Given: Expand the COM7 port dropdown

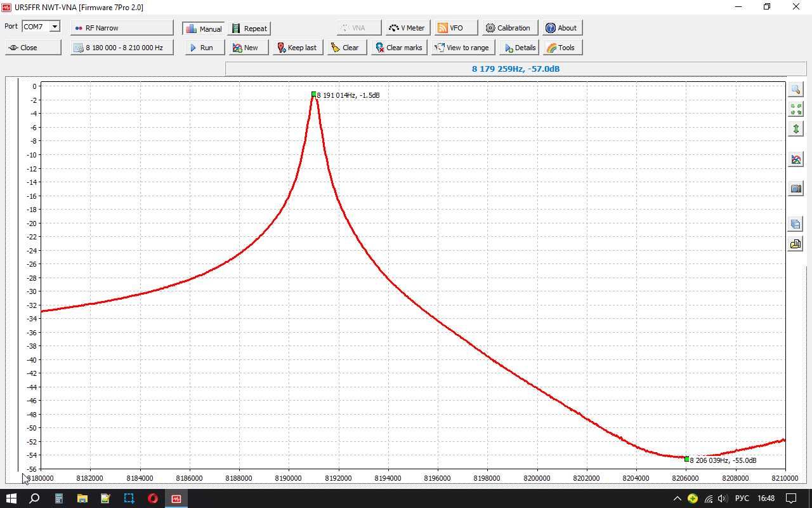Looking at the screenshot, I should tap(55, 27).
